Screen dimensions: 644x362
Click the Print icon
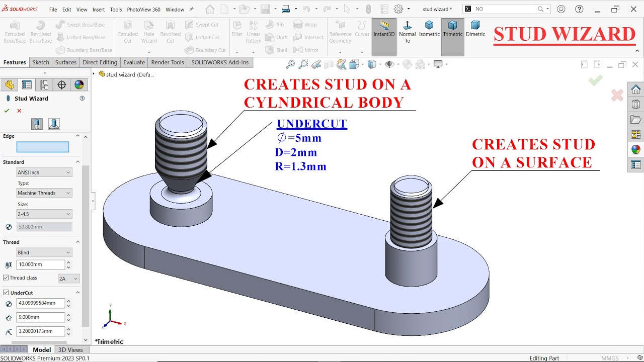point(286,9)
